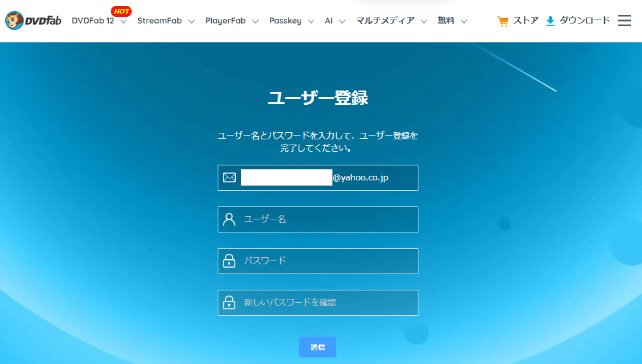Screen dimensions: 642x364
Task: Focus the 新しいパスワードを確認 input field
Action: click(317, 303)
